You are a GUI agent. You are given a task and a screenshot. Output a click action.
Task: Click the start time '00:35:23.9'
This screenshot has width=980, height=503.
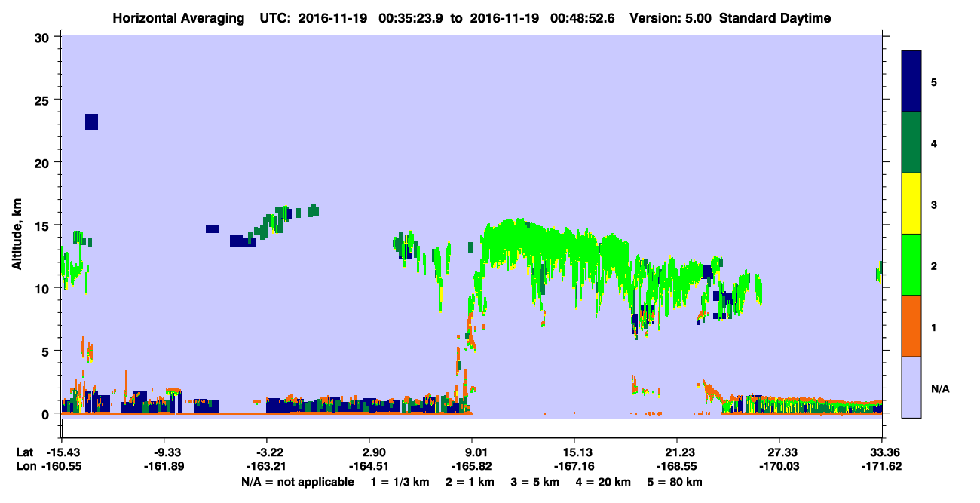410,18
